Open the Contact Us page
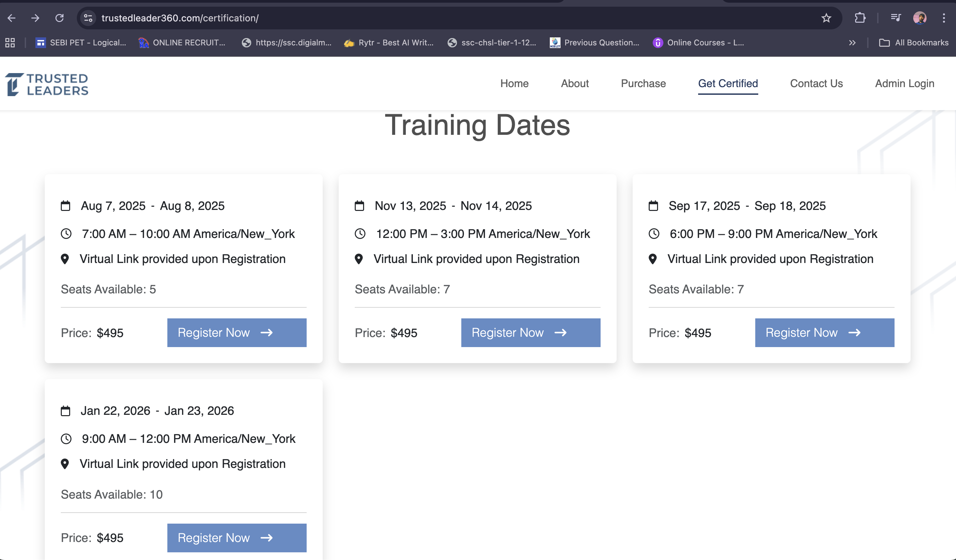Screen dimensions: 956x560 point(816,83)
